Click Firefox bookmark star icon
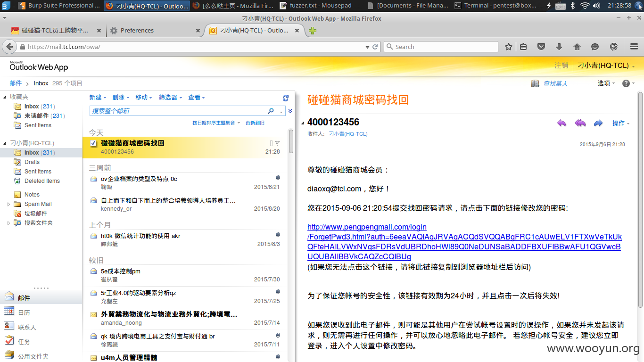The image size is (644, 362). pos(509,47)
